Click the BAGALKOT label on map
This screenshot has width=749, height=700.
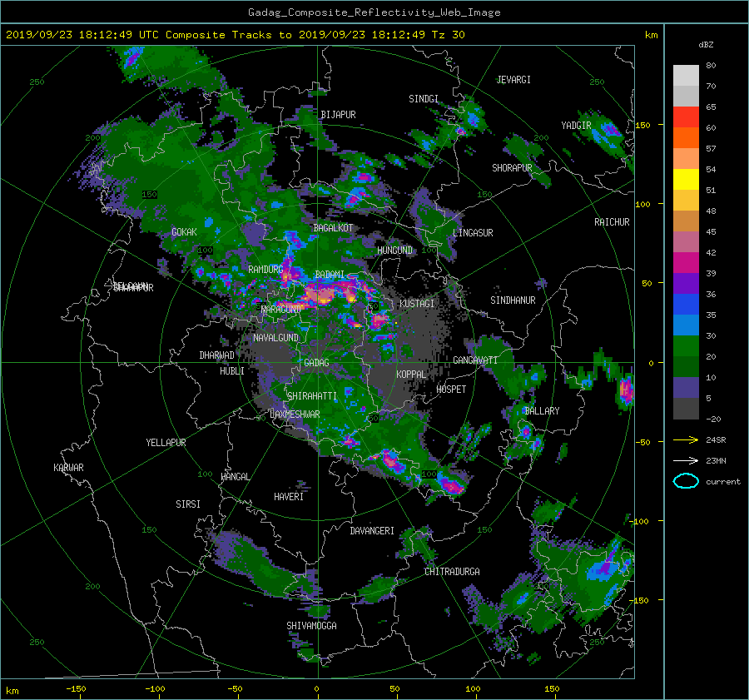click(x=333, y=228)
